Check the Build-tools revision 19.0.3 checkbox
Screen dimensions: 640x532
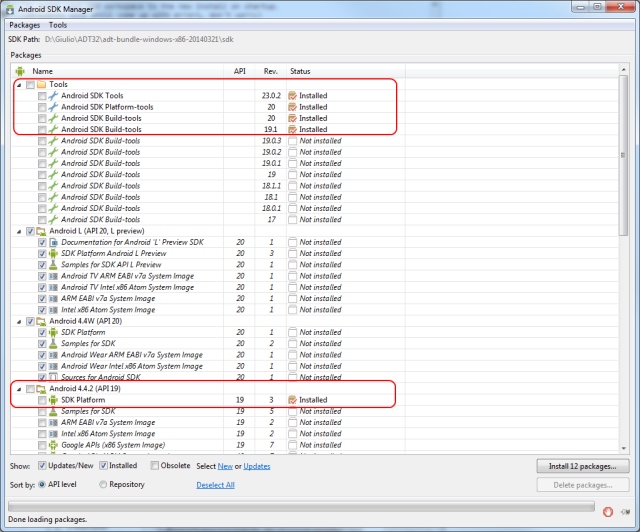(42, 141)
